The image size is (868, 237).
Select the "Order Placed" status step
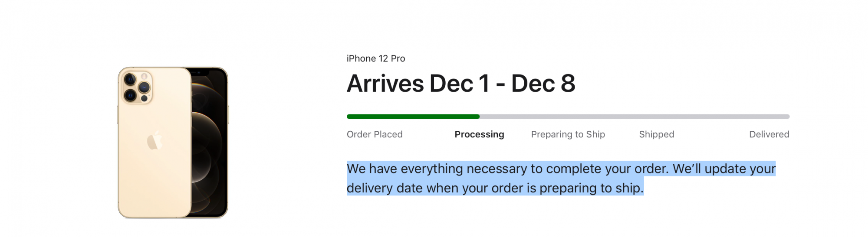[x=375, y=134]
